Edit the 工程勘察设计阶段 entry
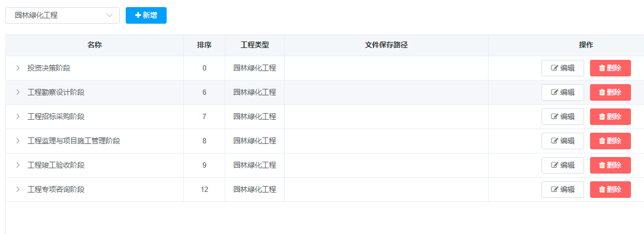The height and width of the screenshot is (234, 644). tap(562, 92)
